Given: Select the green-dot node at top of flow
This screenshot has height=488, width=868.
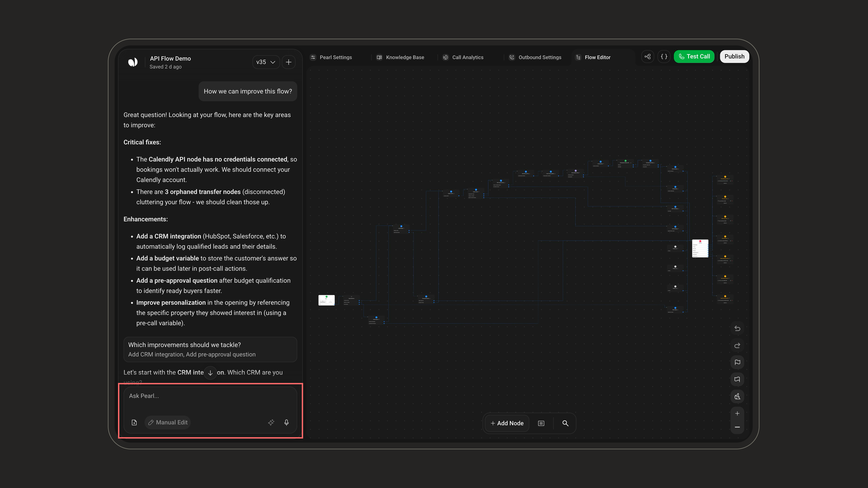Looking at the screenshot, I should tap(625, 163).
